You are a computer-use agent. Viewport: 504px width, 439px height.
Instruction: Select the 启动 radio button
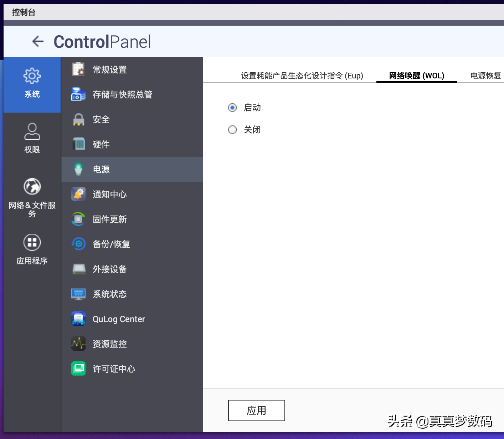[x=232, y=108]
